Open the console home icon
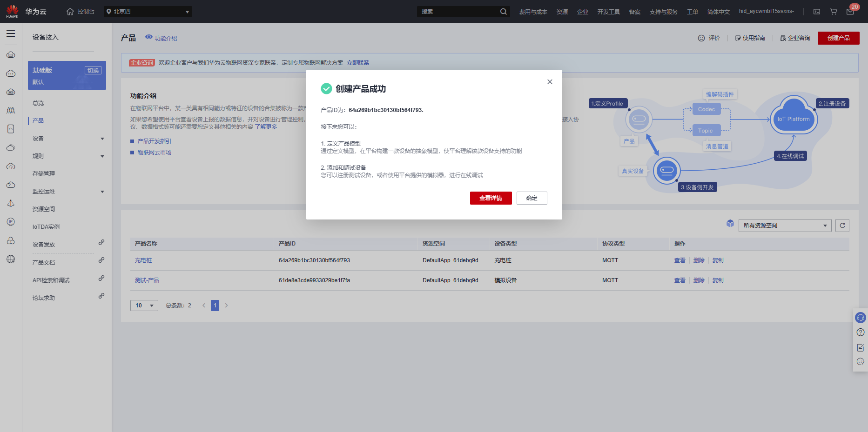This screenshot has width=868, height=432. click(70, 12)
